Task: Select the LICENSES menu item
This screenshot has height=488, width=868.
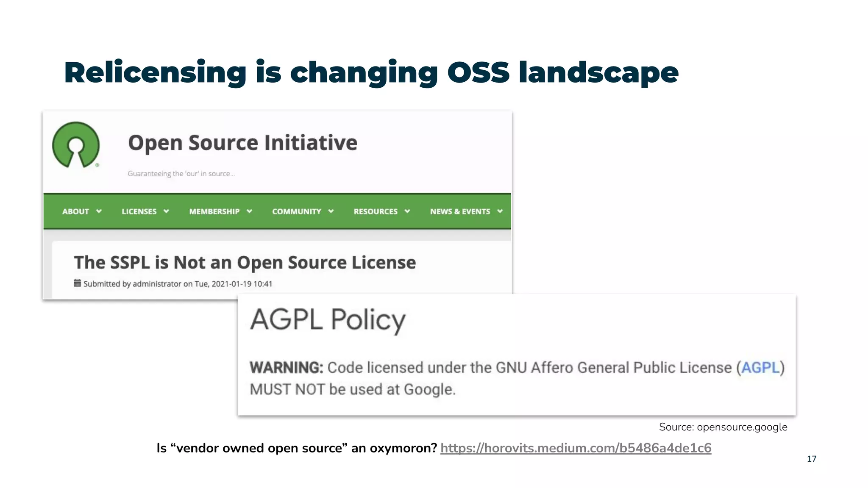Action: tap(139, 211)
